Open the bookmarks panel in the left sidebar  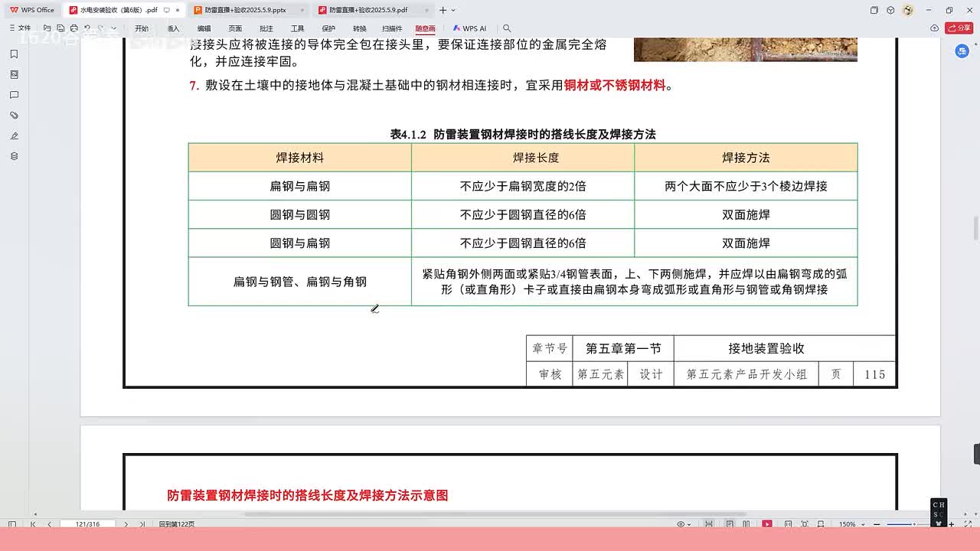[14, 54]
